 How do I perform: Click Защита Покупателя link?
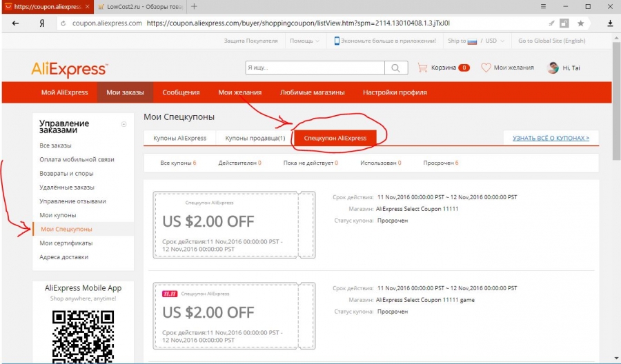pyautogui.click(x=250, y=41)
